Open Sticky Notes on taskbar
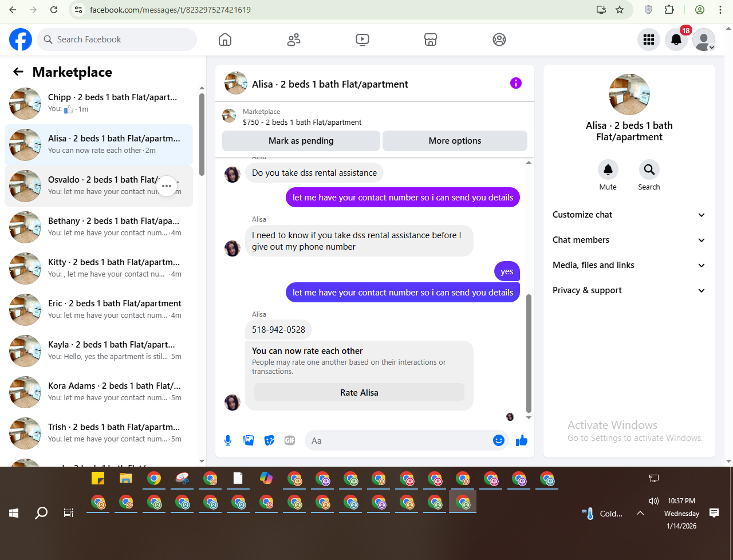 (98, 478)
